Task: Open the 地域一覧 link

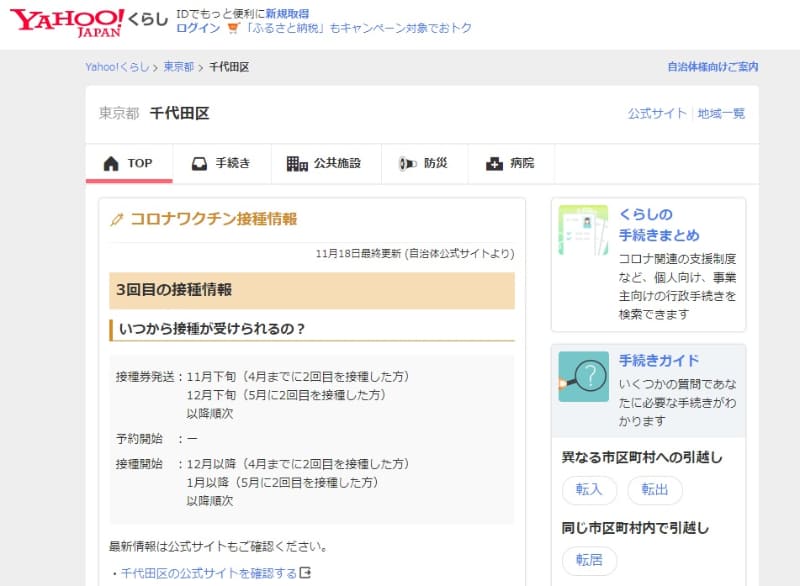Action: [x=721, y=113]
